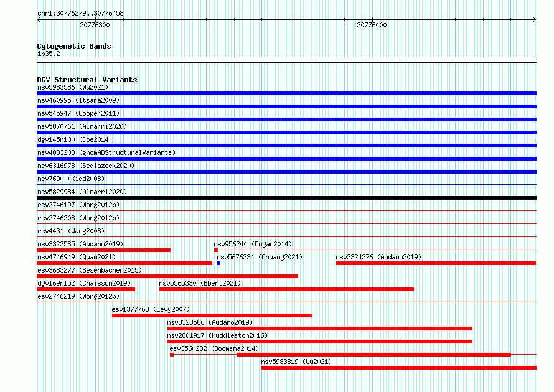This screenshot has height=392, width=554.
Task: Click the red bar under dgv169n152
Action: point(86,289)
